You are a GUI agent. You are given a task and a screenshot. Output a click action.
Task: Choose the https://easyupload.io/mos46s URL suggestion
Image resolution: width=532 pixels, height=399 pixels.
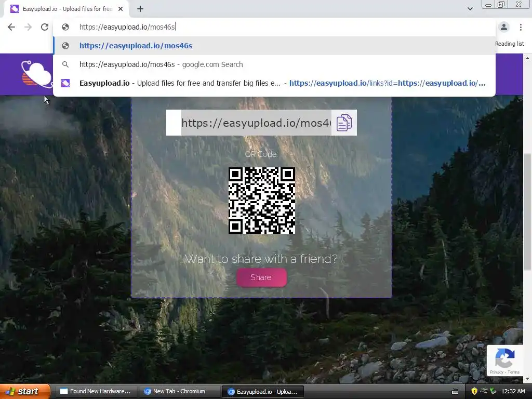(x=274, y=46)
